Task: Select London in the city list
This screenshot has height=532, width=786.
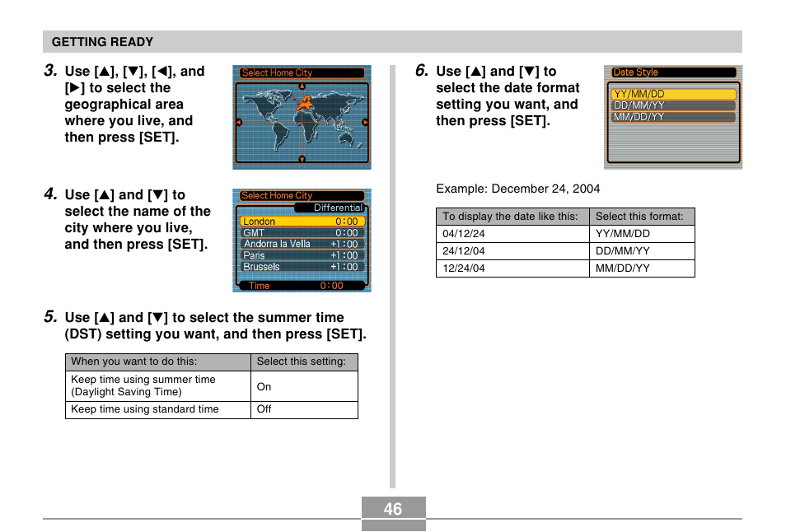Action: coord(302,222)
